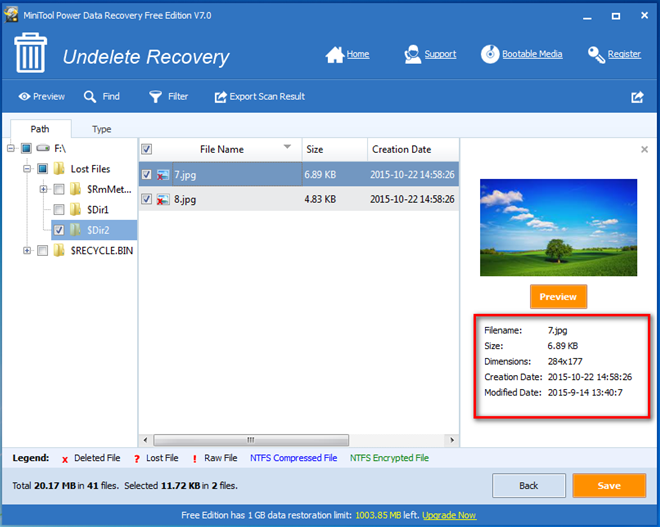Select the $Dir1 tree label
Image resolution: width=660 pixels, height=527 pixels.
pyautogui.click(x=98, y=210)
